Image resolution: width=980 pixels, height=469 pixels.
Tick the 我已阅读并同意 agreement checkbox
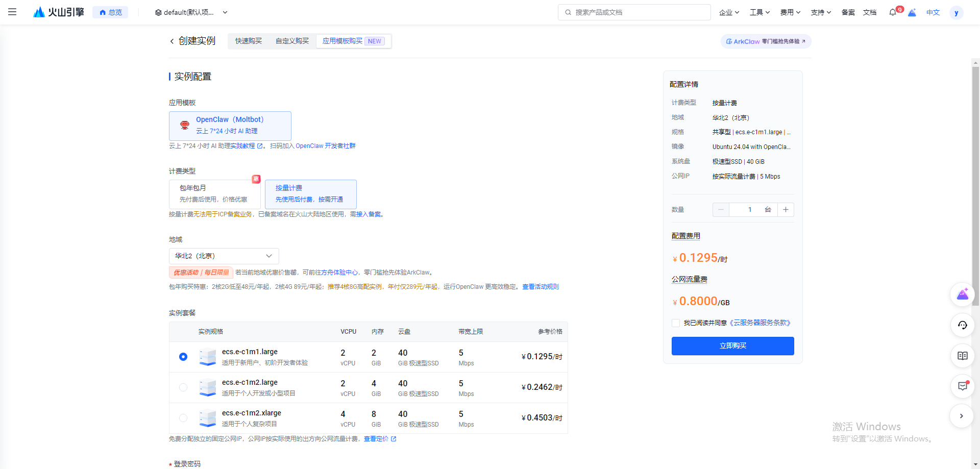676,323
